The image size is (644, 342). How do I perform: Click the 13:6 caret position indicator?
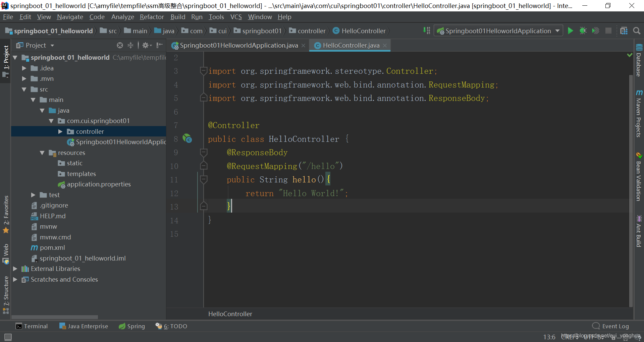tap(549, 337)
